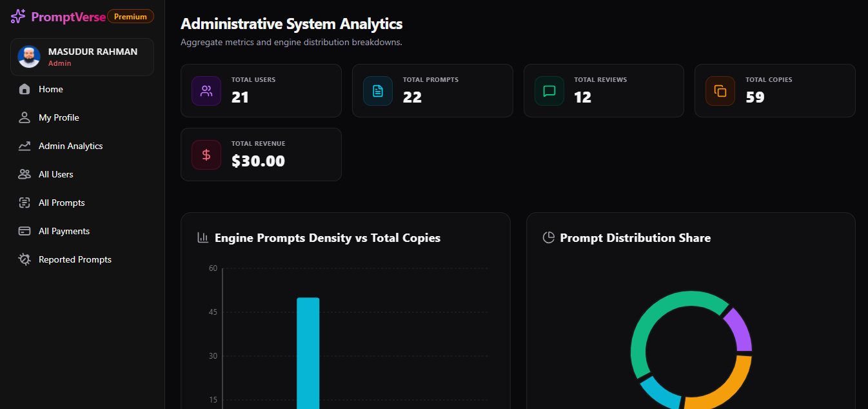
Task: Click the red Admin role label
Action: [59, 63]
